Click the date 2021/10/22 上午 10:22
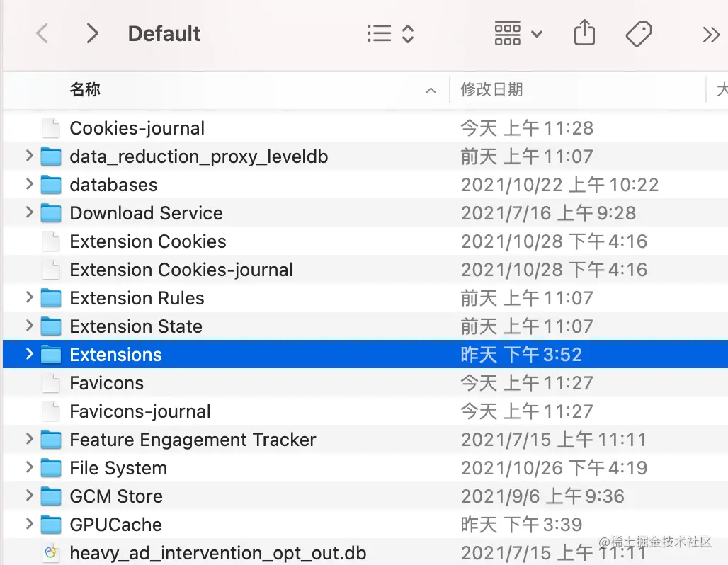Image resolution: width=728 pixels, height=565 pixels. 560,185
